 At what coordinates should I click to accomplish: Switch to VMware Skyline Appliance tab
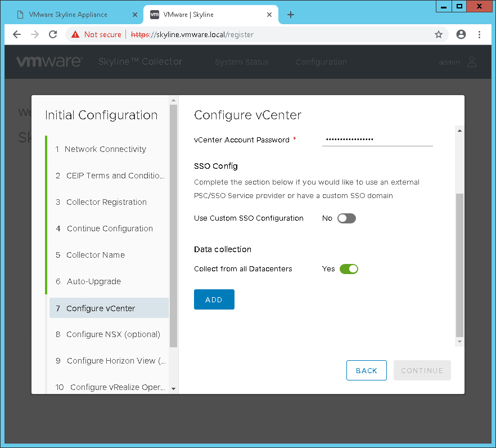pos(77,15)
